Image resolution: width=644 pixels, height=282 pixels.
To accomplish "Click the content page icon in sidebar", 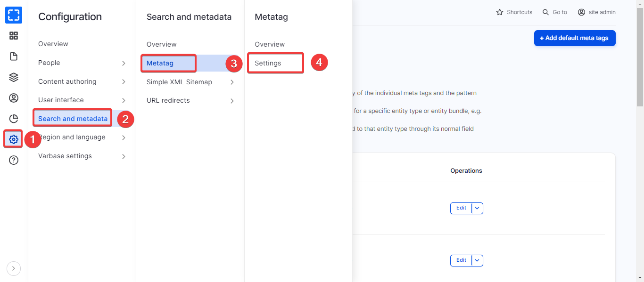I will click(x=14, y=56).
